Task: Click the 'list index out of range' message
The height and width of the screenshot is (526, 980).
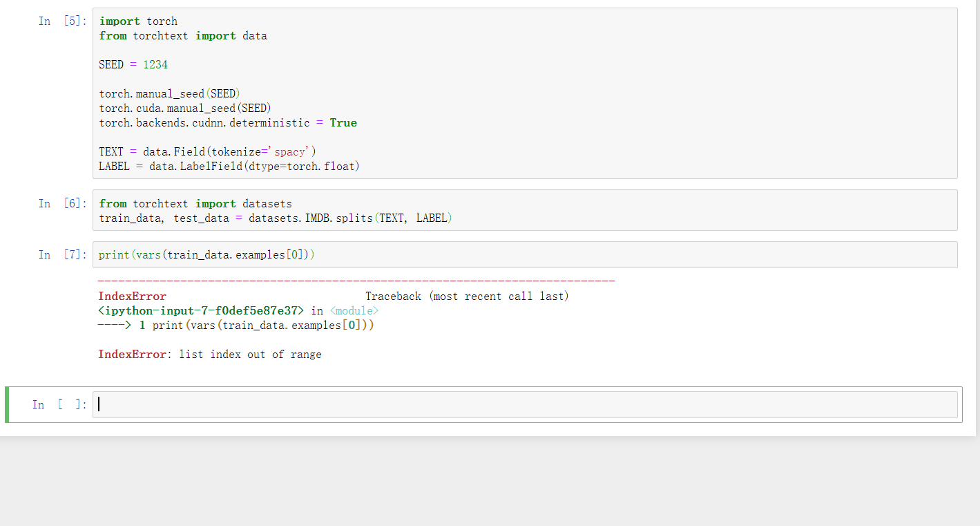Action: (250, 354)
